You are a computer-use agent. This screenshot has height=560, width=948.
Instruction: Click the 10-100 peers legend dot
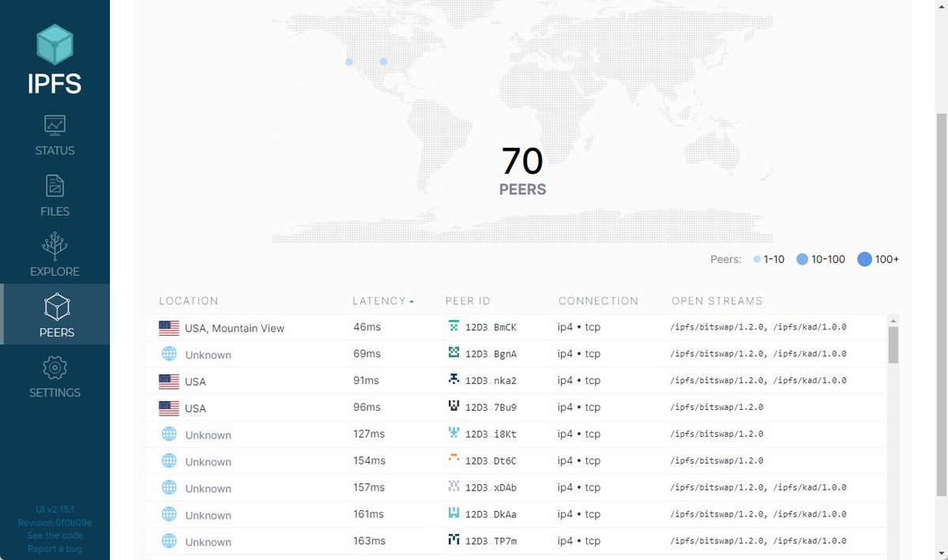pyautogui.click(x=802, y=259)
